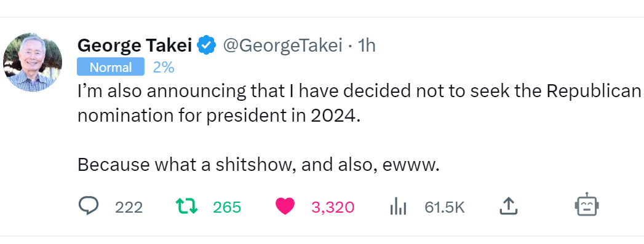Image resolution: width=644 pixels, height=244 pixels.
Task: Undo the green retweet arrows icon
Action: (x=187, y=207)
